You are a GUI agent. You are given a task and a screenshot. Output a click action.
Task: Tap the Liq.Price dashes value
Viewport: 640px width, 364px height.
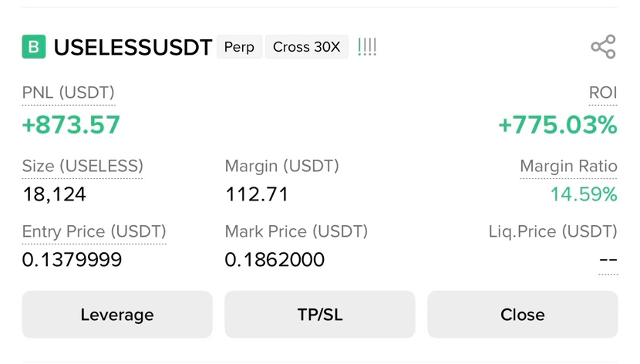[x=608, y=260]
